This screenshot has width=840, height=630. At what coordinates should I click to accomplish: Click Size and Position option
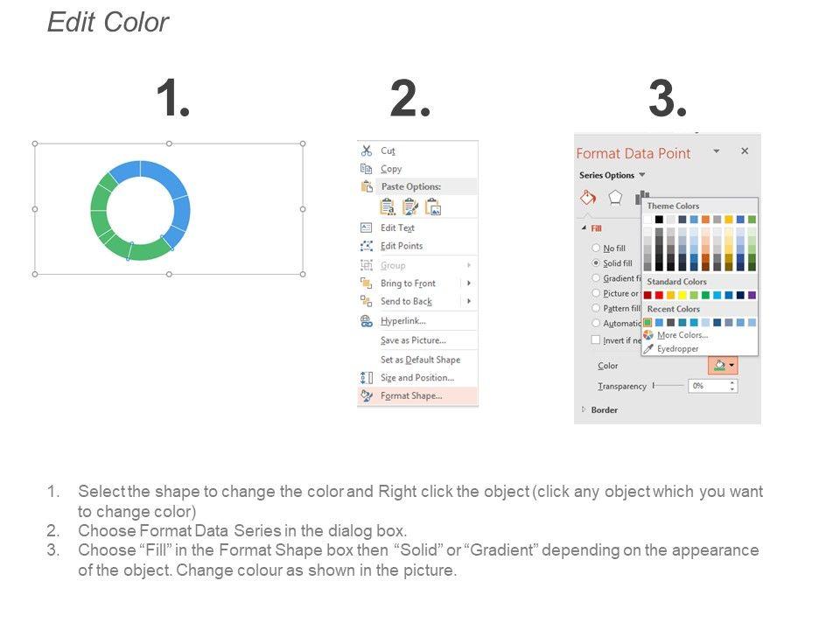[x=416, y=378]
